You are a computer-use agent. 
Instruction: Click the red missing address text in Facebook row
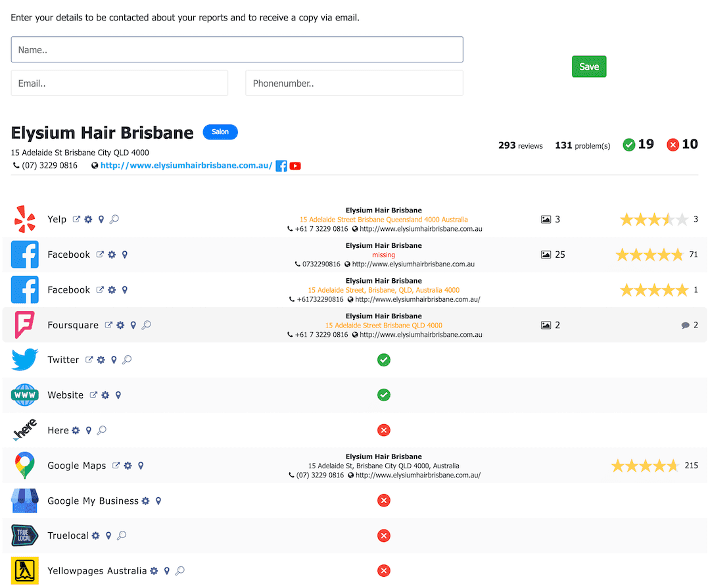(x=383, y=255)
